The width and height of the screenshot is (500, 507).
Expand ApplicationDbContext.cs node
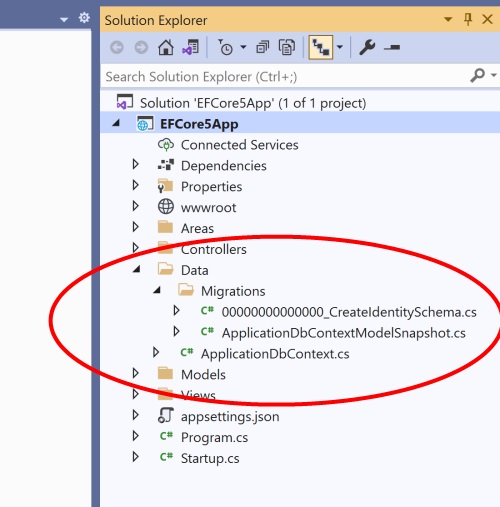156,352
